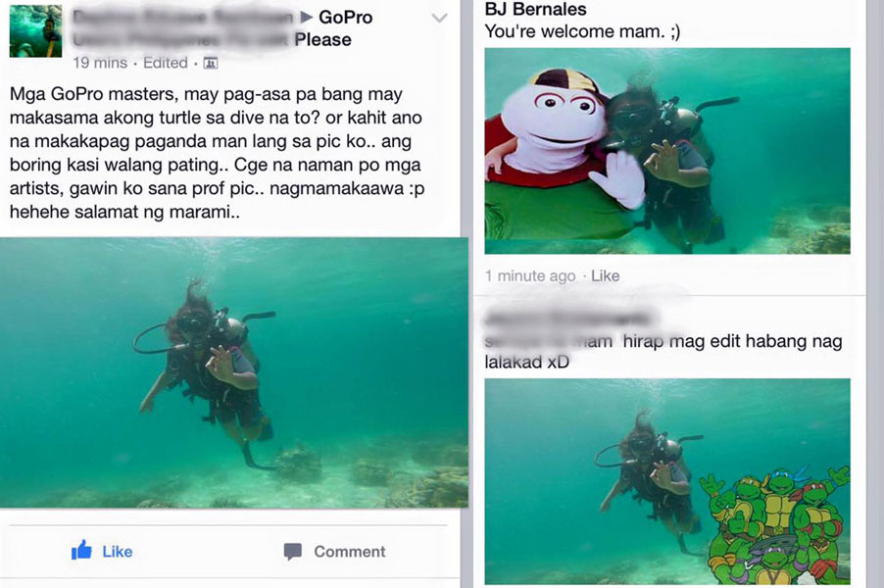This screenshot has width=884, height=588.
Task: Open the GoPro group link
Action: click(346, 18)
